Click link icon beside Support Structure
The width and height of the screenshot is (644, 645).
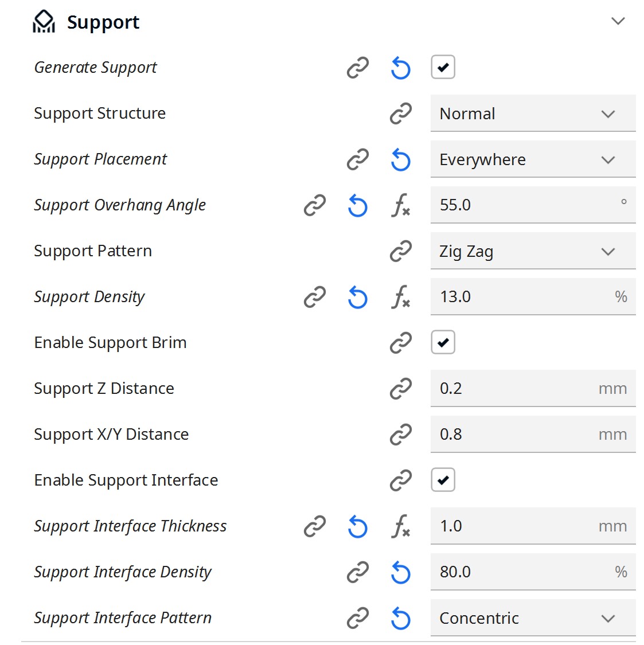click(400, 114)
